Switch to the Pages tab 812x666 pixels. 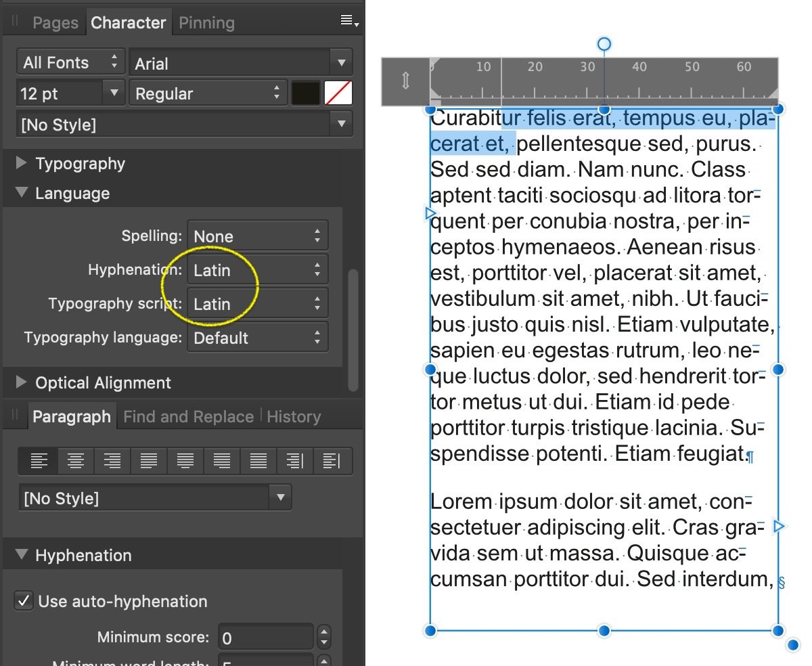pyautogui.click(x=55, y=23)
